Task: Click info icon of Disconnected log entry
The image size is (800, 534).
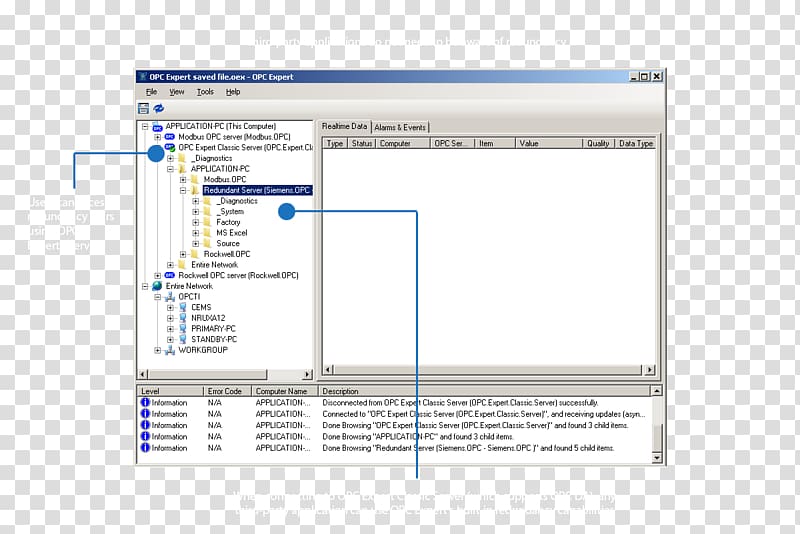Action: click(x=145, y=402)
